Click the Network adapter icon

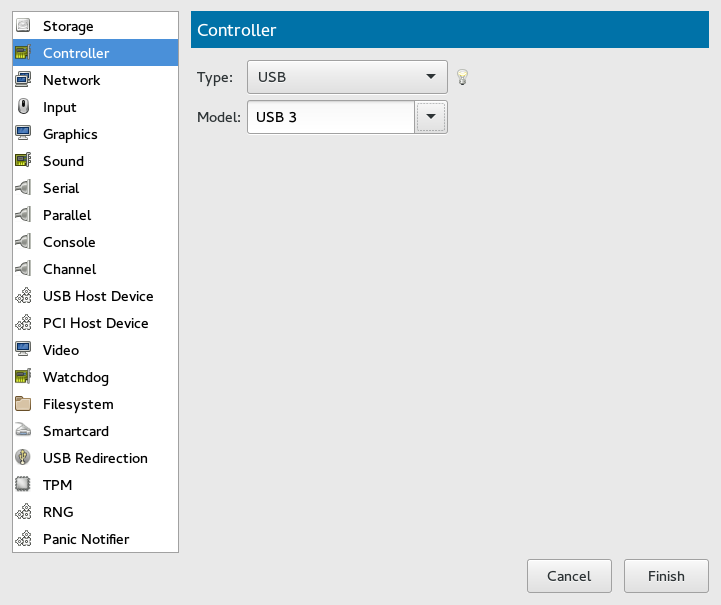click(24, 80)
